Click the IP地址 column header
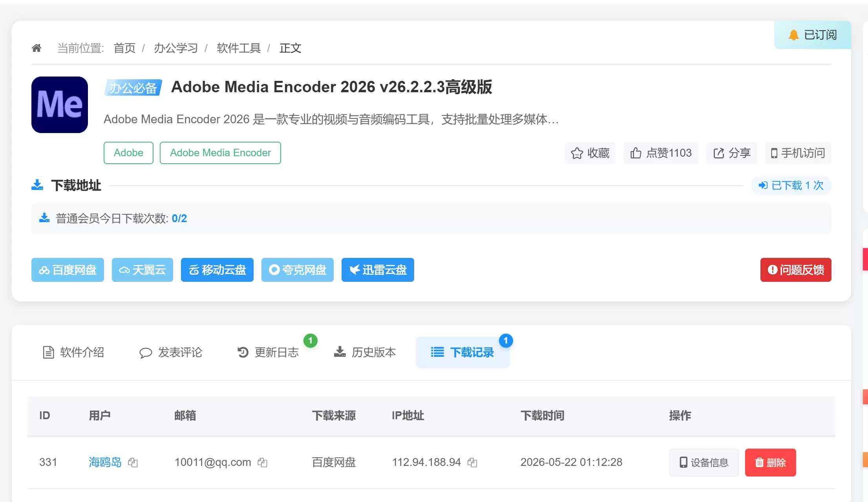Viewport: 868px width, 502px height. (408, 416)
